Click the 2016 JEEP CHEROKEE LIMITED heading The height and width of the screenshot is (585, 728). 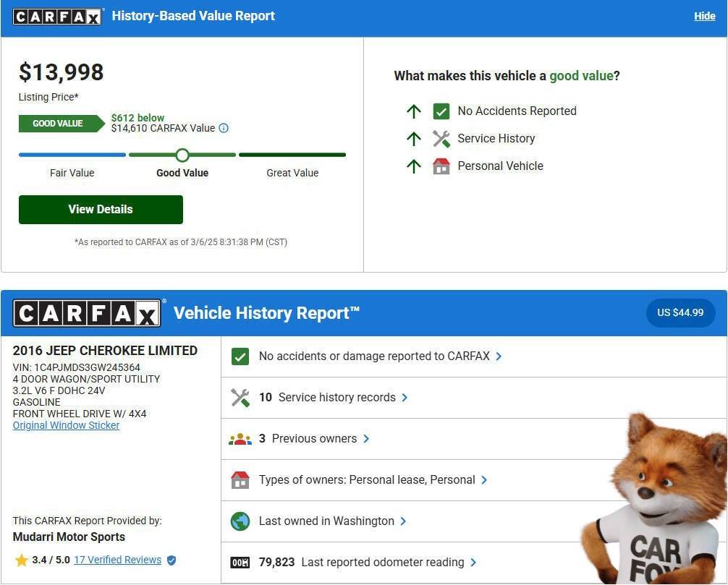[105, 351]
